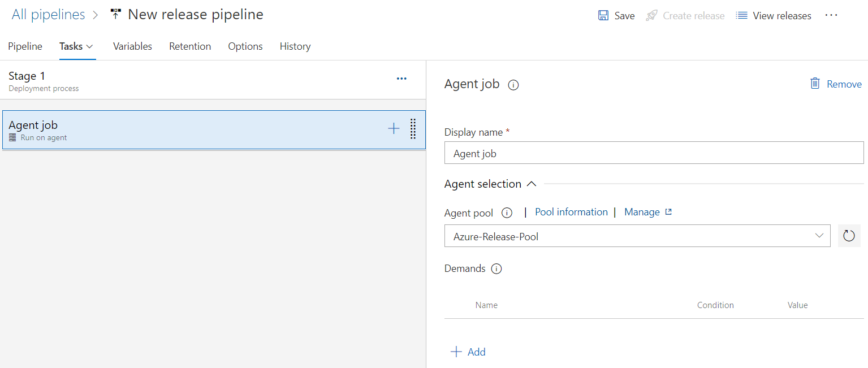Open the top-right more actions ellipsis
Image resolution: width=868 pixels, height=368 pixels.
pyautogui.click(x=831, y=15)
